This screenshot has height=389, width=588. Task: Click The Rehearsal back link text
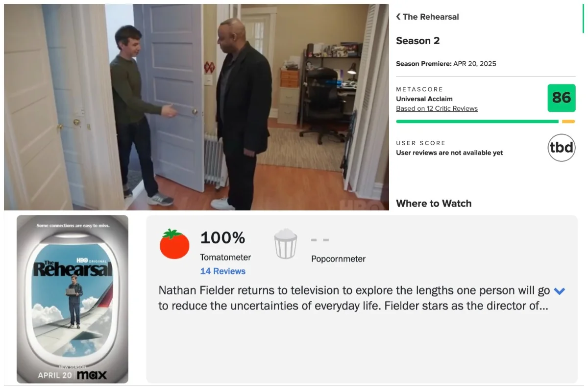(431, 17)
